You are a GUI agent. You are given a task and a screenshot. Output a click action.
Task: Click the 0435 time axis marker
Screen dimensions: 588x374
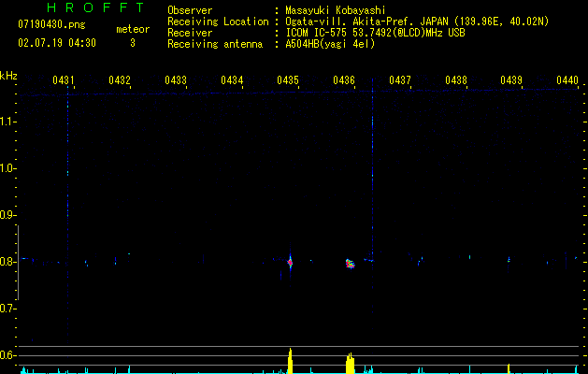tap(288, 79)
